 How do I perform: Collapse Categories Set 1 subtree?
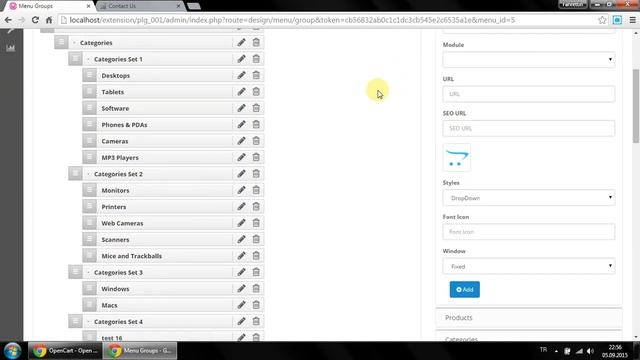(88, 59)
